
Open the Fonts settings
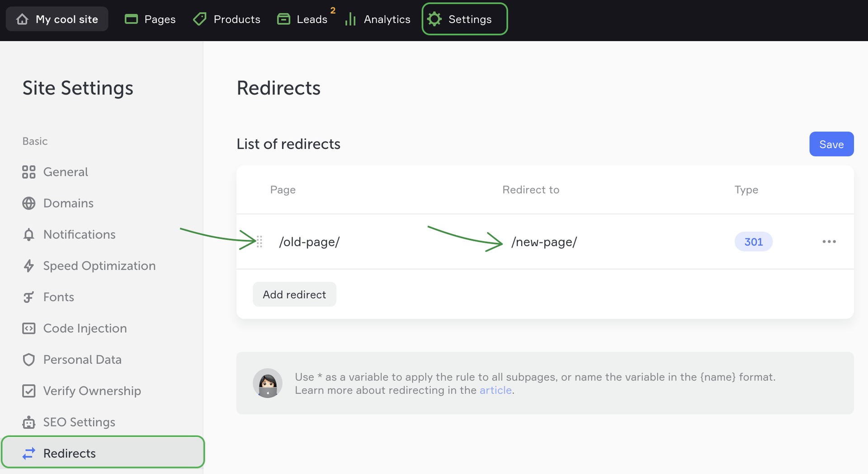(58, 297)
